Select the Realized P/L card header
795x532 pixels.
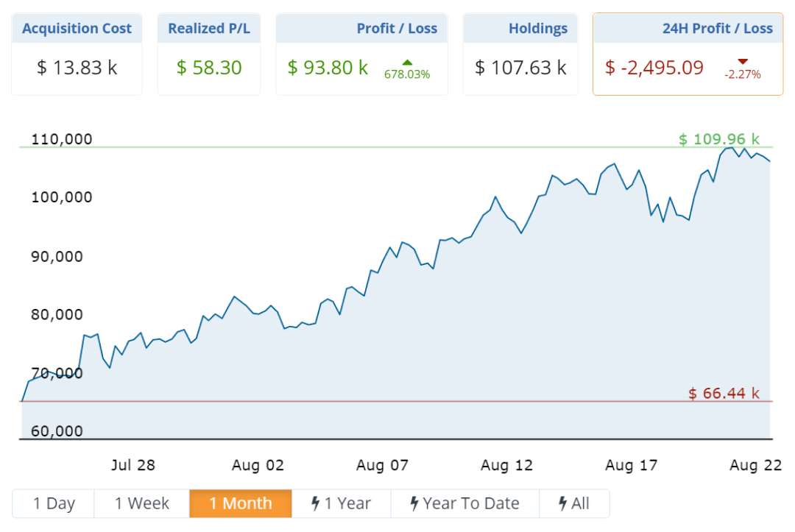209,29
